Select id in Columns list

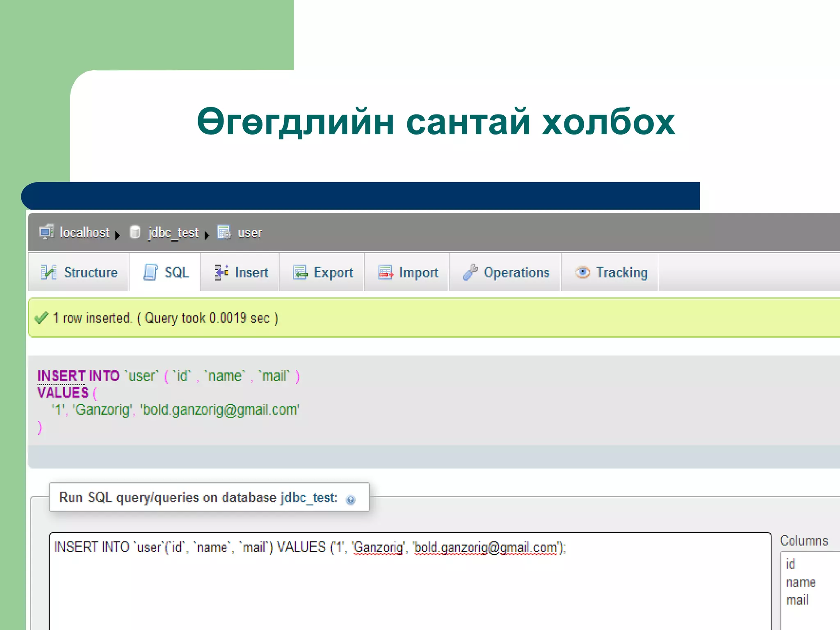(790, 564)
